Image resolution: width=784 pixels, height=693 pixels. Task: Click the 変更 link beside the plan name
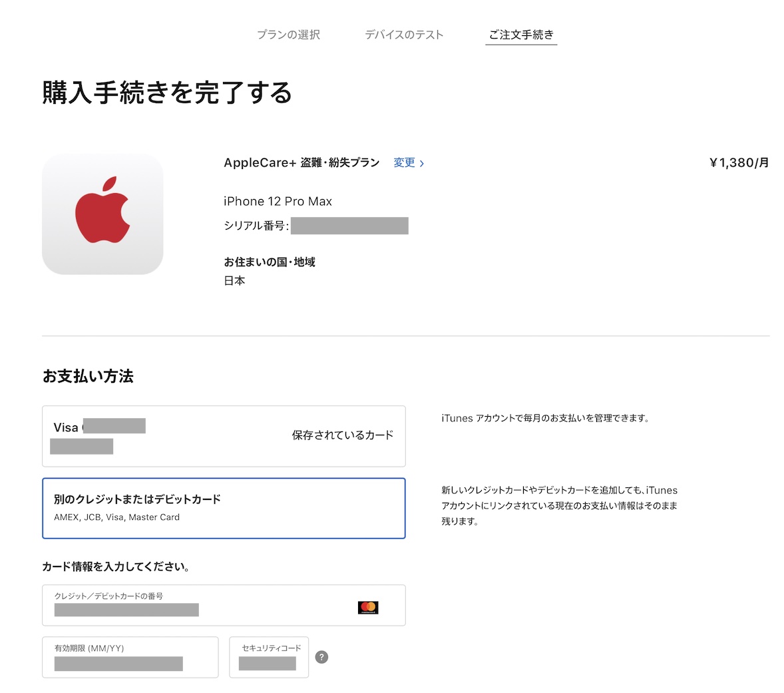408,162
